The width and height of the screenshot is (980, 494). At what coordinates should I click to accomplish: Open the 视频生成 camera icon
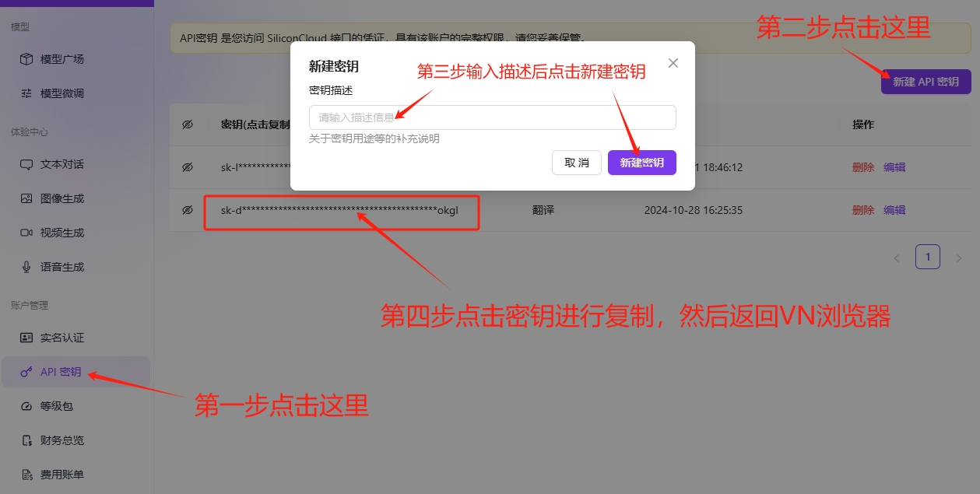[26, 233]
